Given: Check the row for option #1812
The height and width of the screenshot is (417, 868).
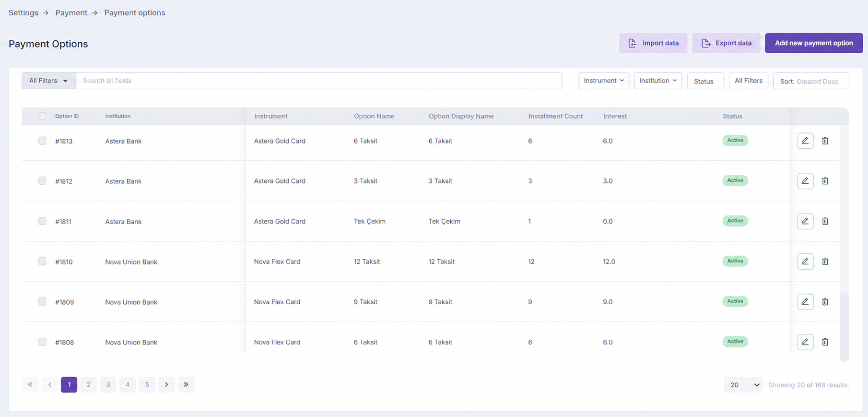Looking at the screenshot, I should click(42, 181).
